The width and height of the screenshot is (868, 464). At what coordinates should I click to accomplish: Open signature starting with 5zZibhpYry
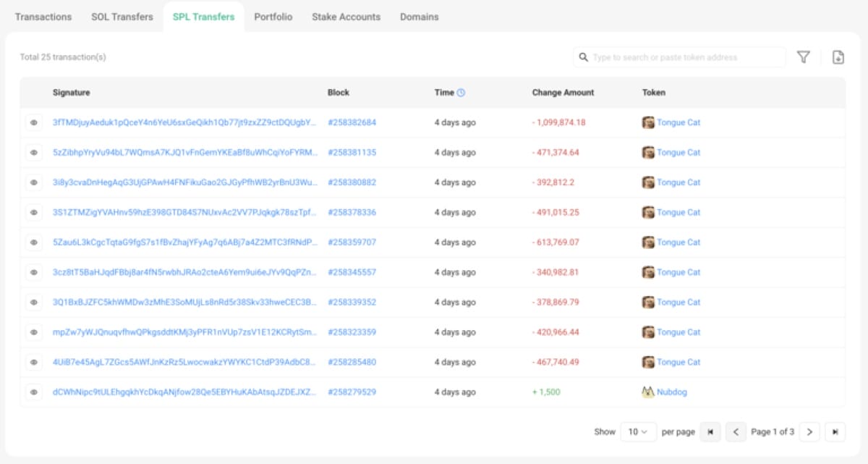(184, 153)
